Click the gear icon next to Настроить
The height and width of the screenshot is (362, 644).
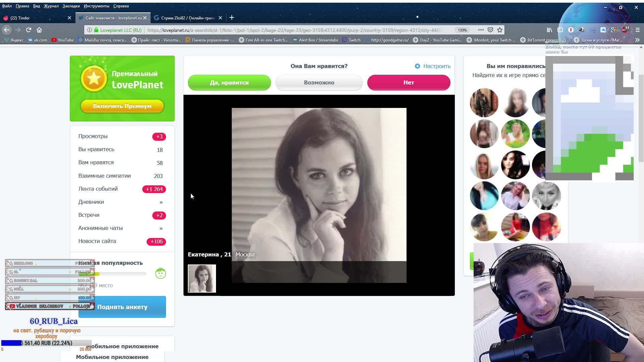417,66
